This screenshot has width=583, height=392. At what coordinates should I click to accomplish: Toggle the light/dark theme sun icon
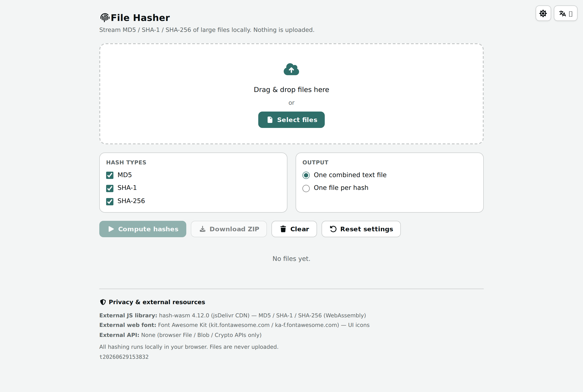(543, 13)
